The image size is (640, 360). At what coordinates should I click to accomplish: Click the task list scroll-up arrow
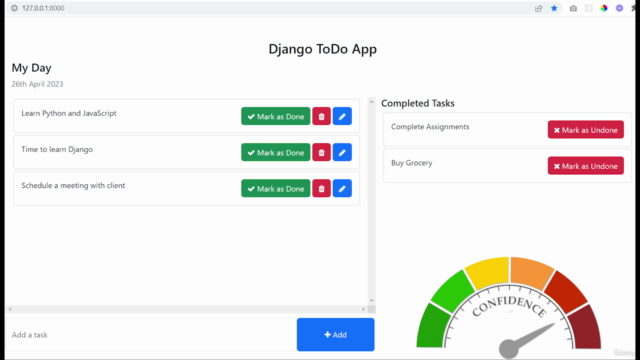(x=371, y=102)
